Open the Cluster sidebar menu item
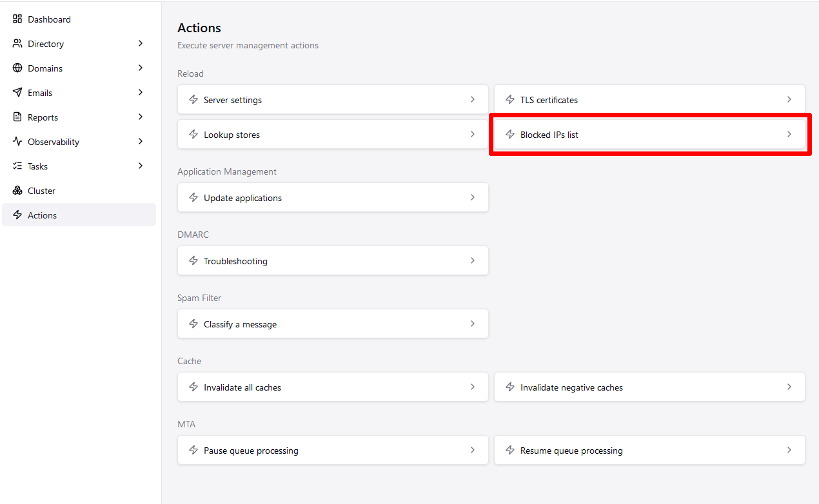819x504 pixels. 79,191
